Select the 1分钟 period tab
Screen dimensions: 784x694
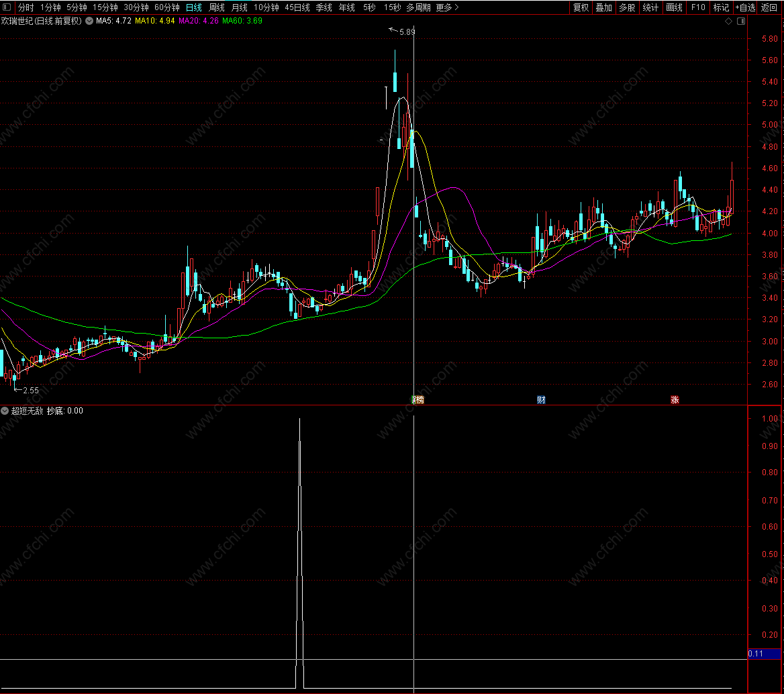pos(50,7)
